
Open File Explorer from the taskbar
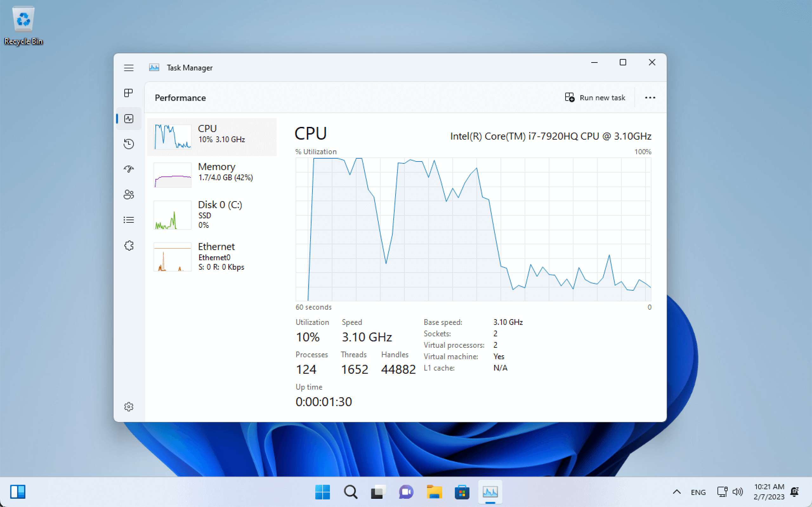coord(434,492)
